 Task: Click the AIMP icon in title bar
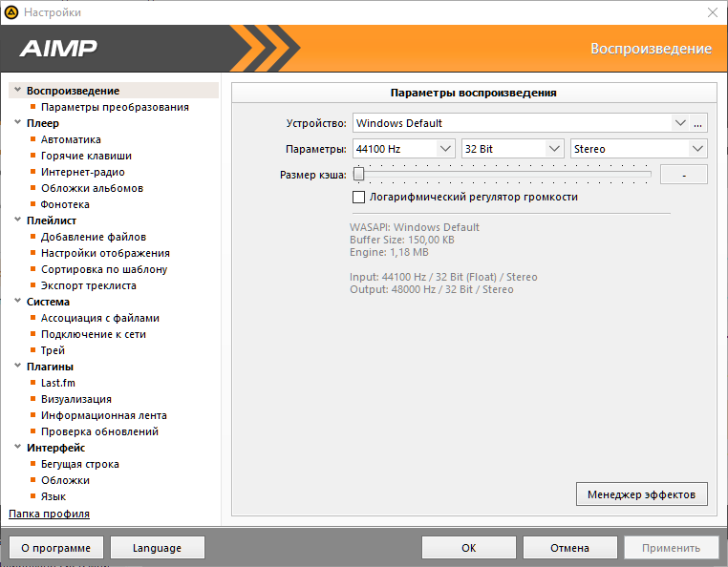11,12
